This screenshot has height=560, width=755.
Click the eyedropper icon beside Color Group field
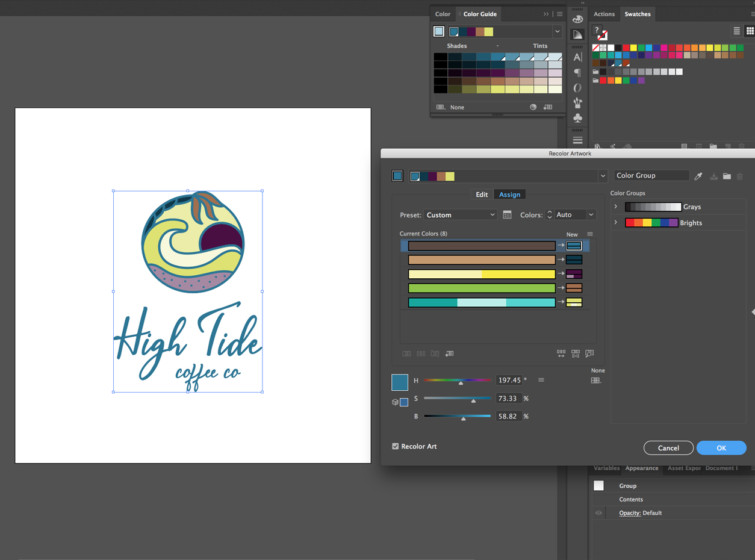[x=698, y=176]
